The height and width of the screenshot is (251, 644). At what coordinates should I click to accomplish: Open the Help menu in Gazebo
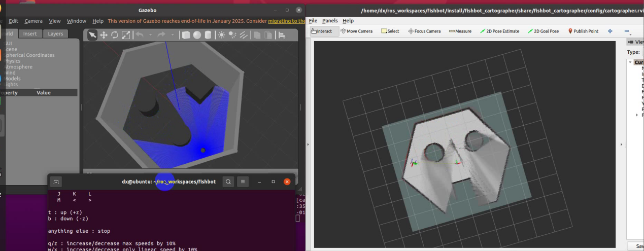click(98, 21)
